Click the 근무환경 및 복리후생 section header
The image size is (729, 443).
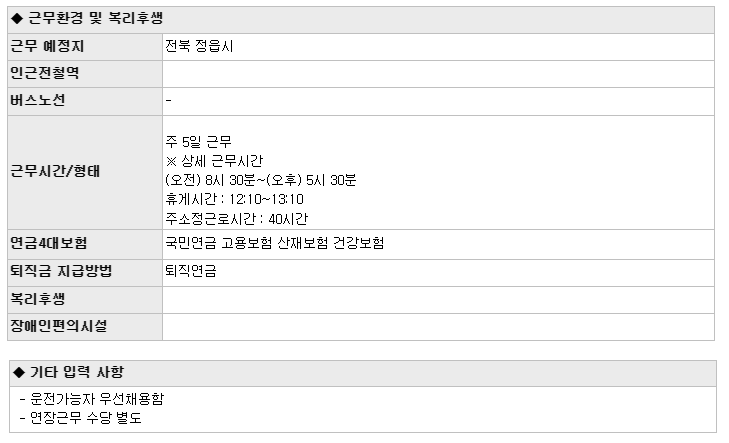click(x=361, y=20)
